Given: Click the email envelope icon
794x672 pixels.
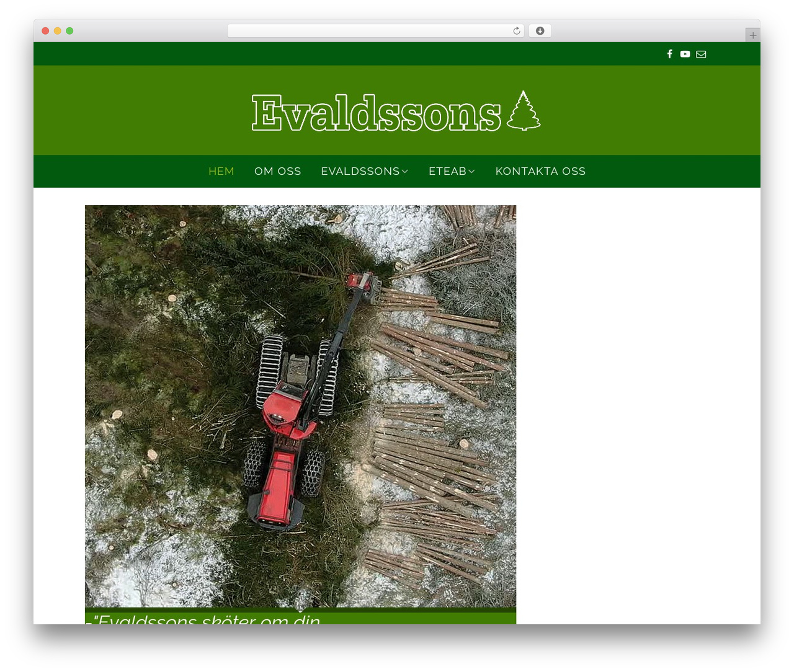Looking at the screenshot, I should point(701,54).
